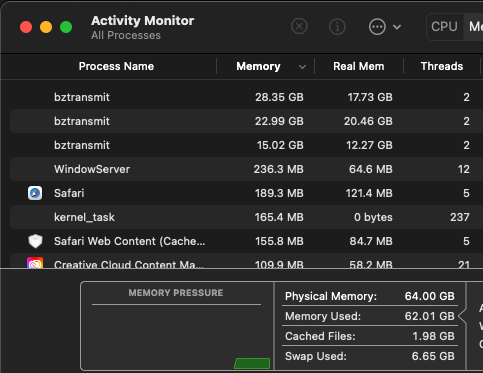Image resolution: width=483 pixels, height=373 pixels.
Task: Select the Safari process name
Action: click(69, 193)
